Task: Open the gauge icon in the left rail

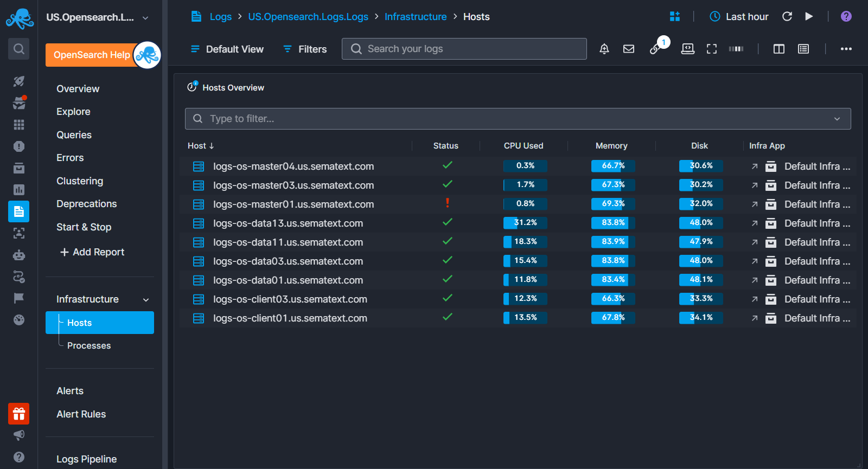Action: tap(19, 320)
